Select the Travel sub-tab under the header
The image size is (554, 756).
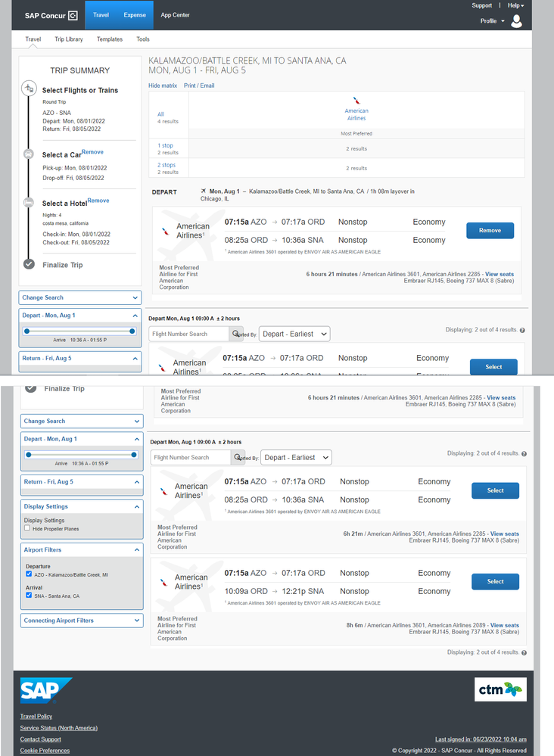33,39
